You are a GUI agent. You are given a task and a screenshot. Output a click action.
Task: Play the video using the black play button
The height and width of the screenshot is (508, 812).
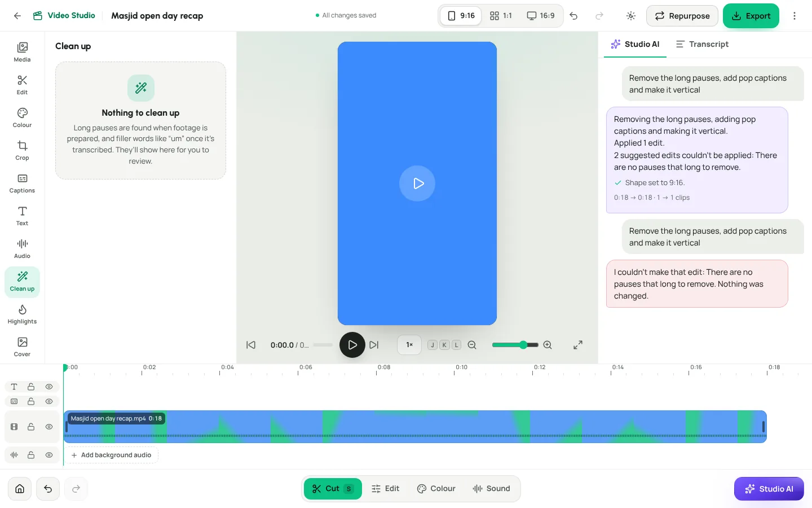pos(352,345)
